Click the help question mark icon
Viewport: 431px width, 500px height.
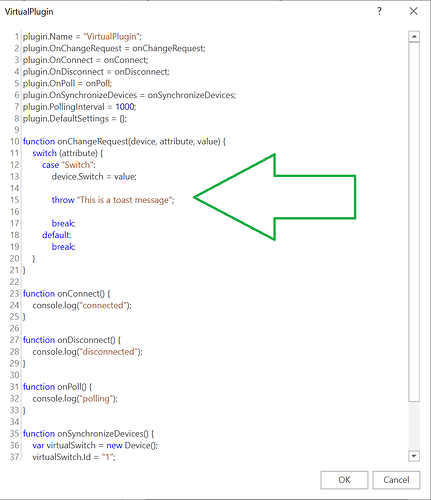tap(379, 11)
